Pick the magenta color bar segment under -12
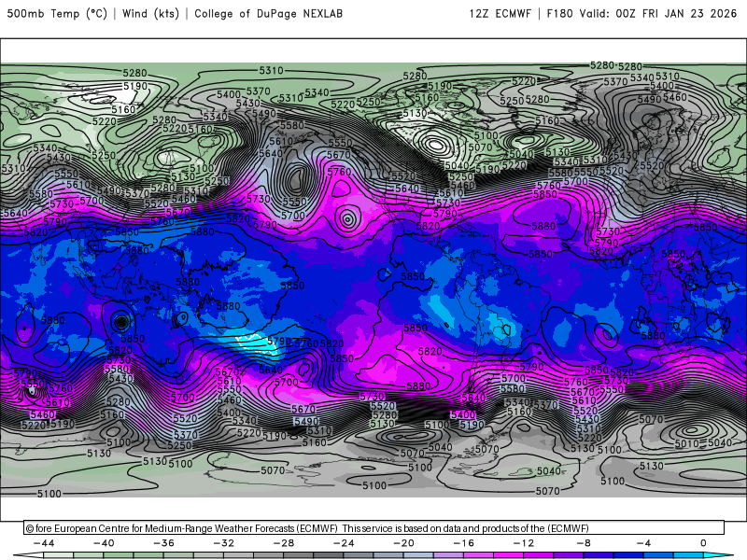Viewport: 747px width, 560px height. [539, 555]
